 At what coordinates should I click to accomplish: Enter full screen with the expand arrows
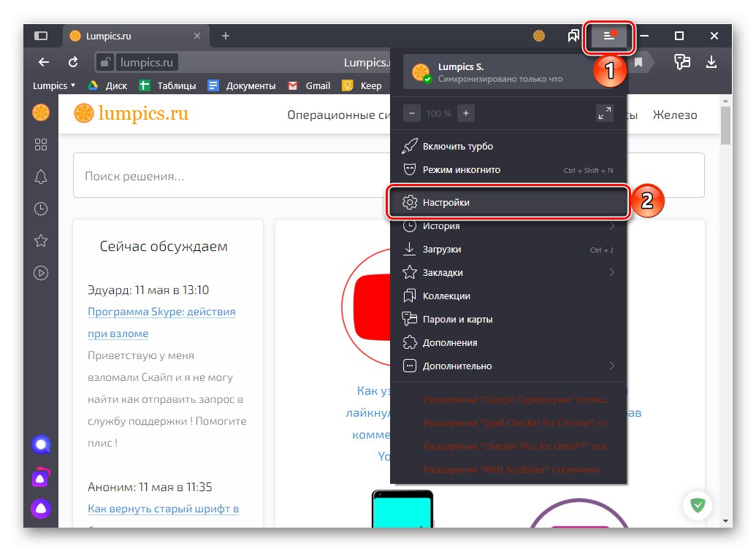pos(605,113)
